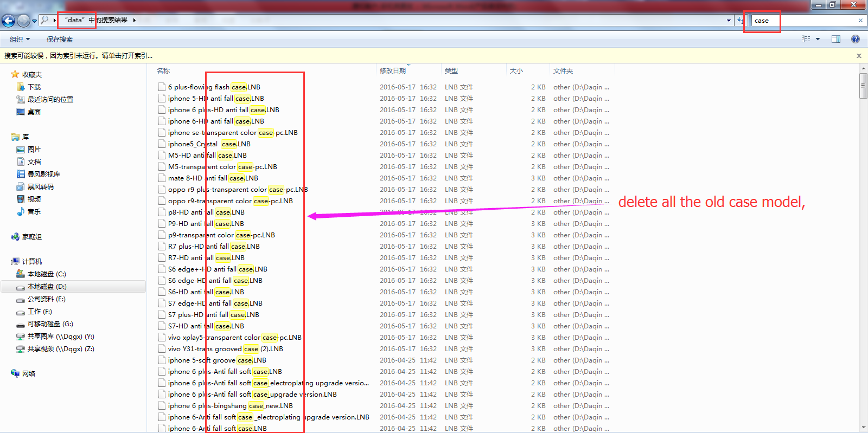
Task: Select file 'iphone se-transparent color case-pc.LNB'
Action: [x=233, y=133]
